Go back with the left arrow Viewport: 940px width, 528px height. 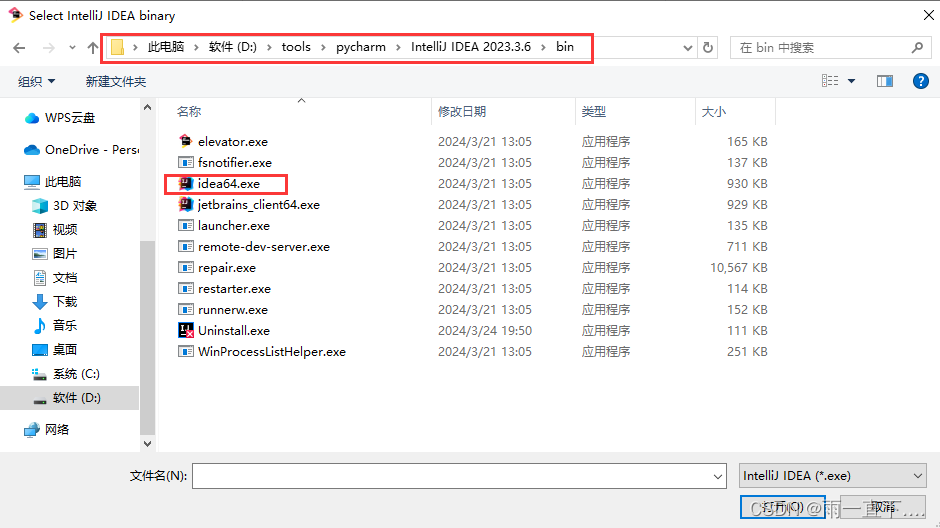coord(19,48)
